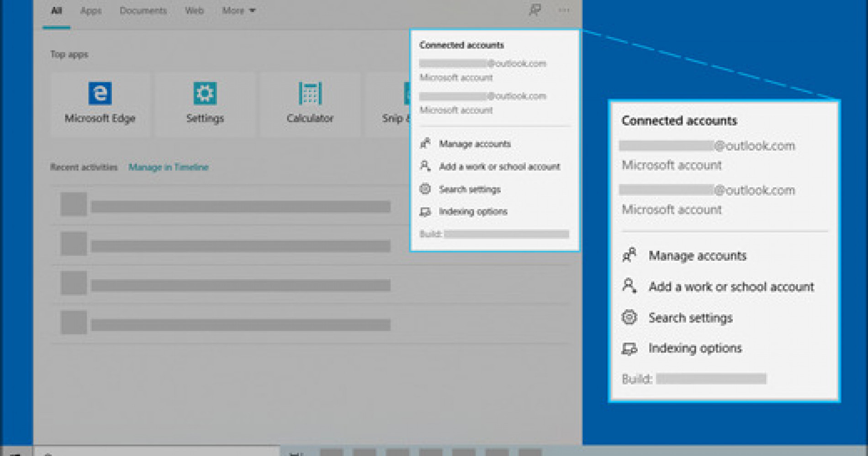Open the Manage in Timeline link
Screen dimensions: 868x456
168,167
